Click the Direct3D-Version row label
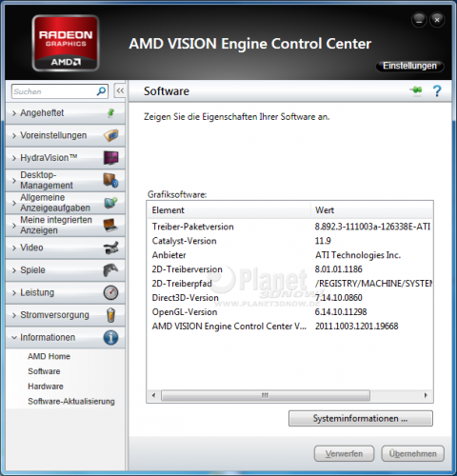Screen dimensions: 457x476 tap(186, 298)
